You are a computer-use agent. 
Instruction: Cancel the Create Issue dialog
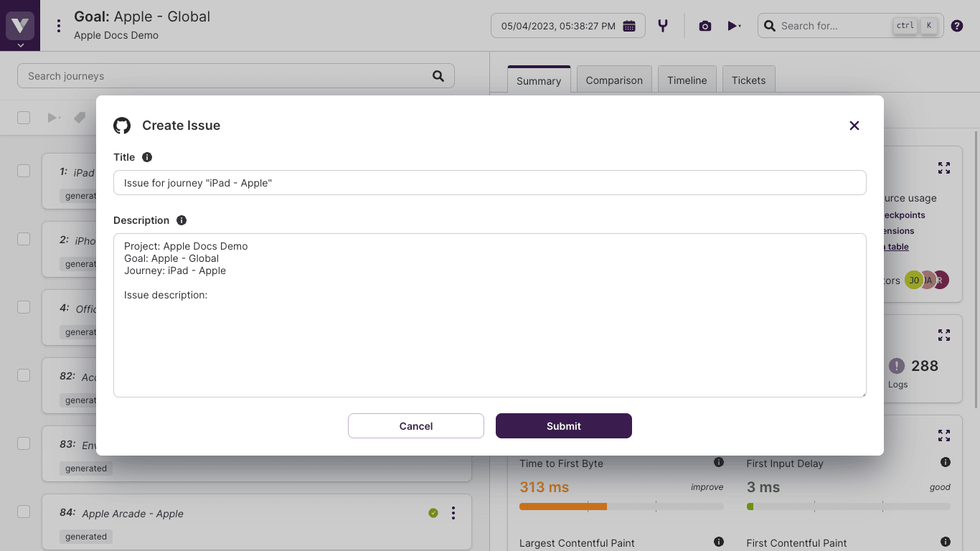[416, 425]
